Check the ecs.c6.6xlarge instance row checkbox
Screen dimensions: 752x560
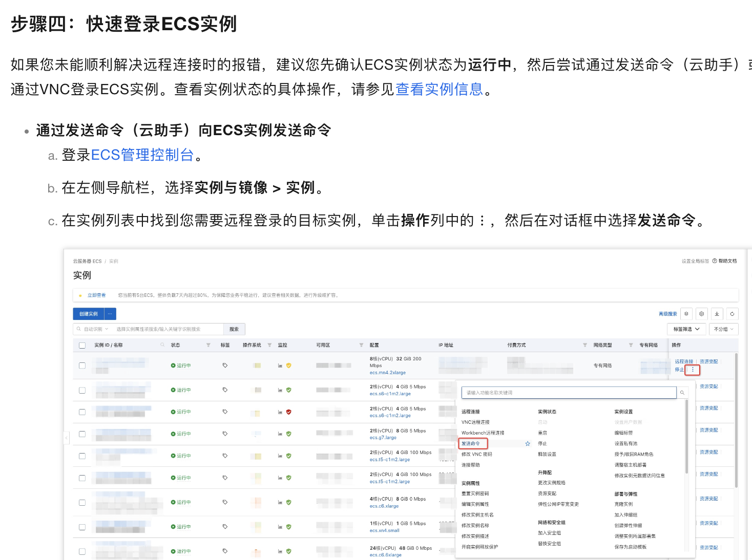tap(82, 551)
